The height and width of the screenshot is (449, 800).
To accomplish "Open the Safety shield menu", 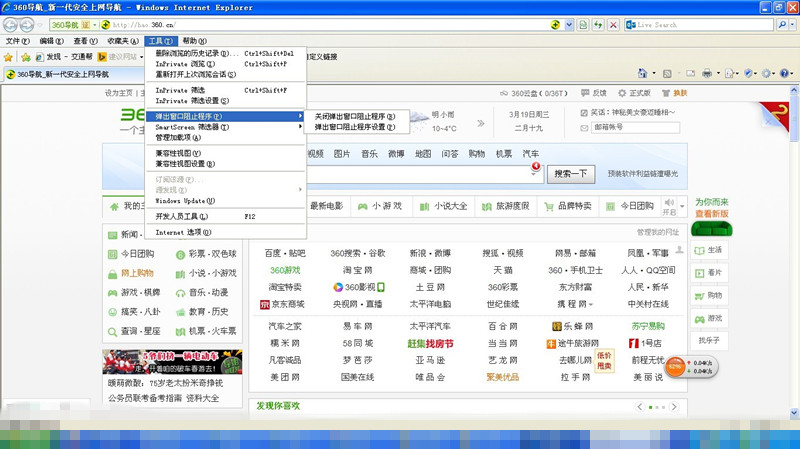I will pos(748,73).
